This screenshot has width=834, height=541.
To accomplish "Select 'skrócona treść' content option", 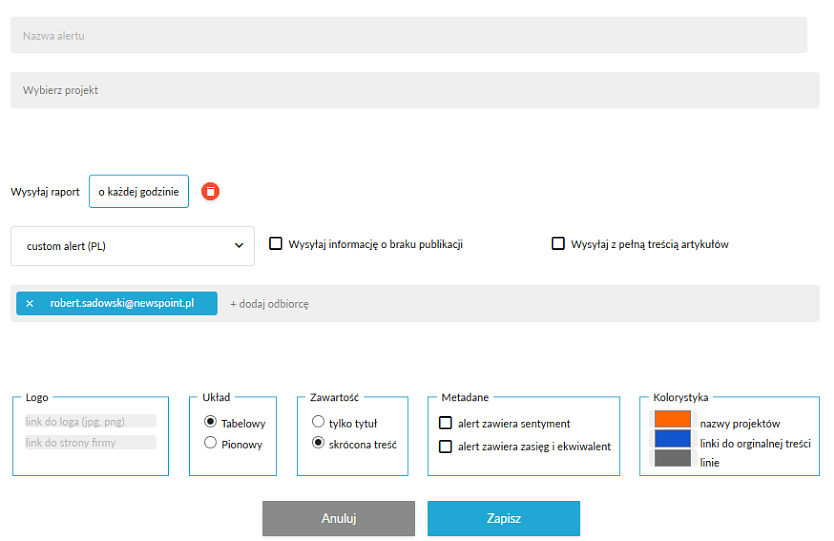I will [x=318, y=443].
